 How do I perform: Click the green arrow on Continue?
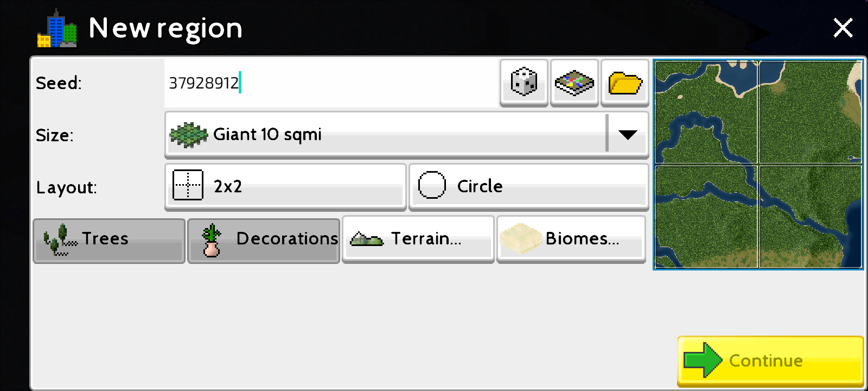tap(703, 360)
